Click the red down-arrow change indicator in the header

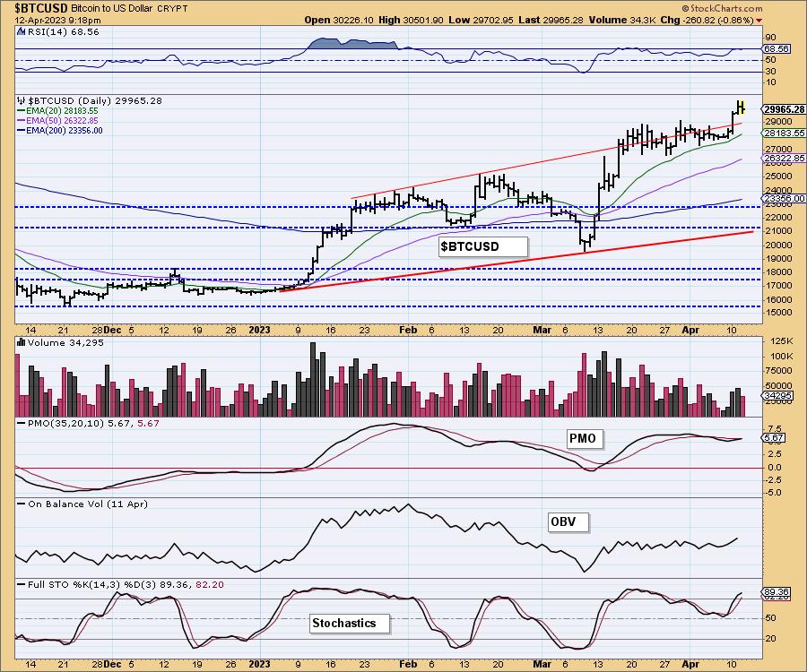pyautogui.click(x=759, y=21)
